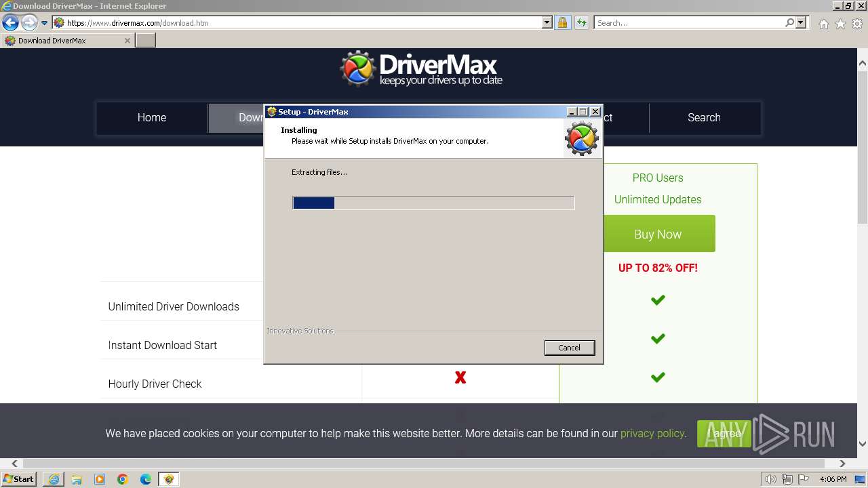This screenshot has width=868, height=488.
Task: Click the checkmark in the Hourly Driver Check row
Action: (658, 378)
